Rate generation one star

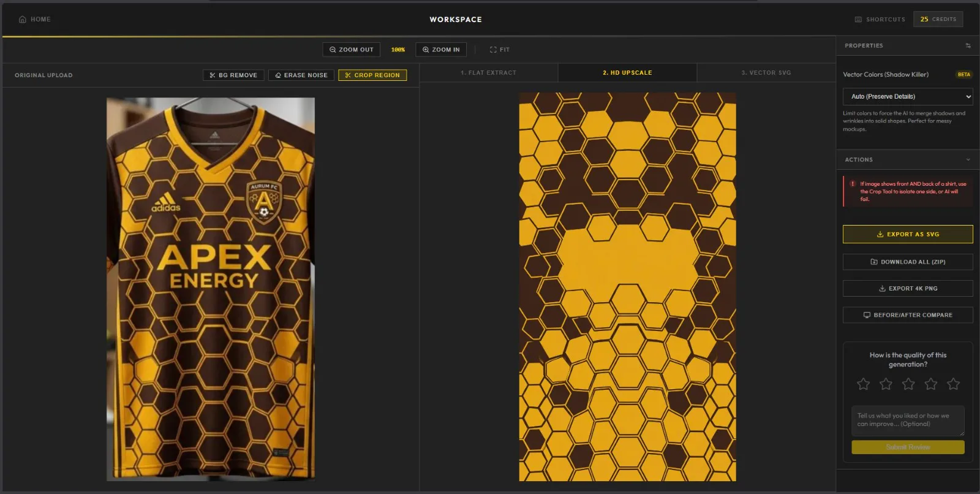pos(864,384)
